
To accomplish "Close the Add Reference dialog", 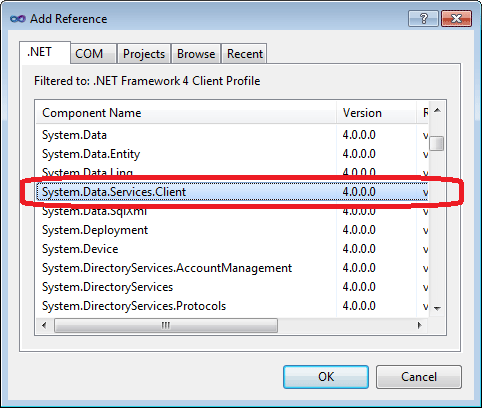I will 456,18.
